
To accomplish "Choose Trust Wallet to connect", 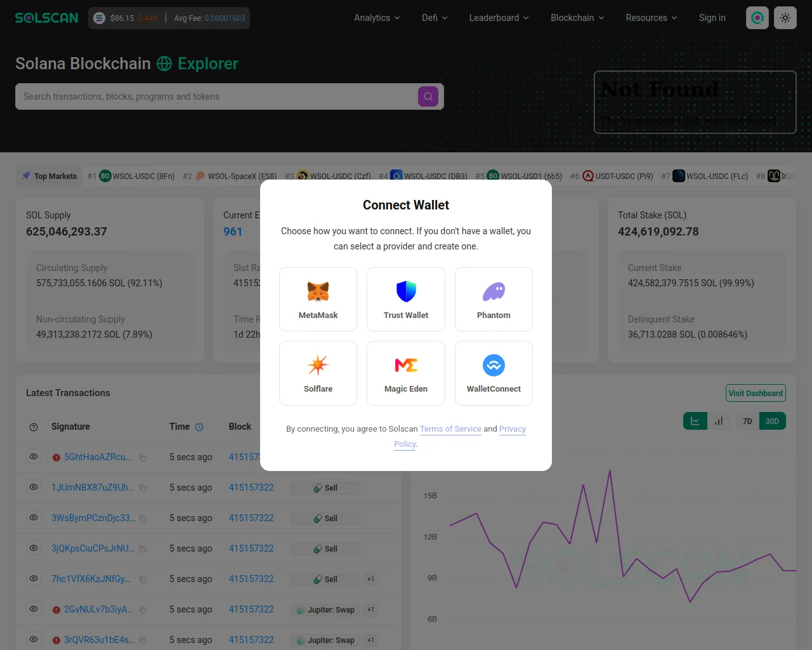I will point(406,299).
